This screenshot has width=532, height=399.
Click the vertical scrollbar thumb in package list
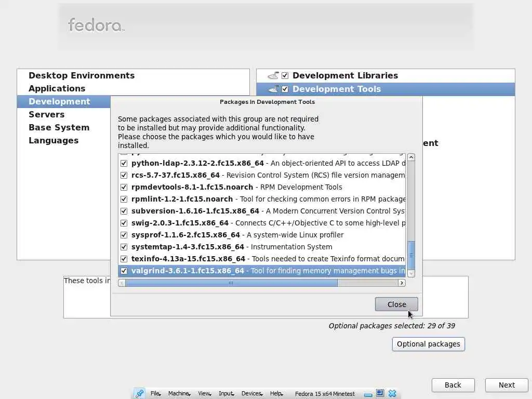tap(411, 255)
